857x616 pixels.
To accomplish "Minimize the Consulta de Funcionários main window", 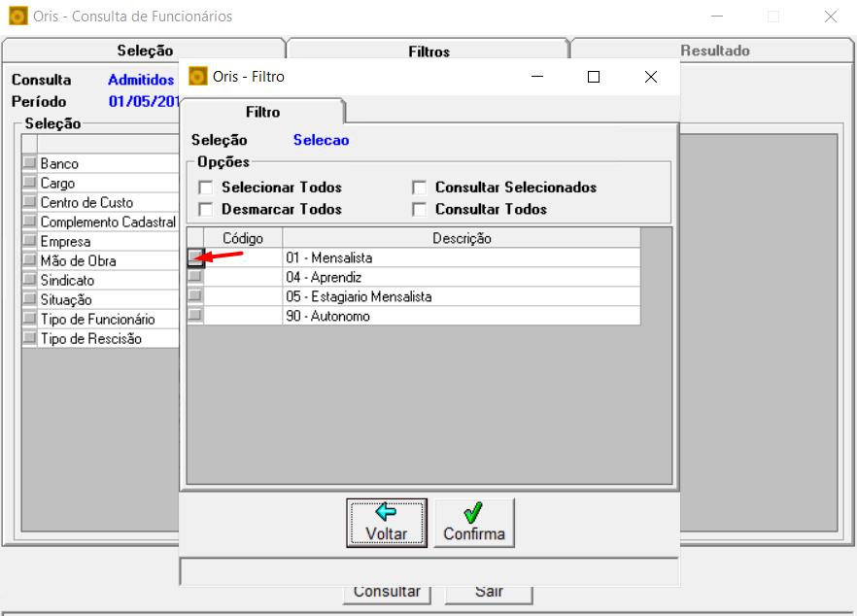I will [x=717, y=17].
